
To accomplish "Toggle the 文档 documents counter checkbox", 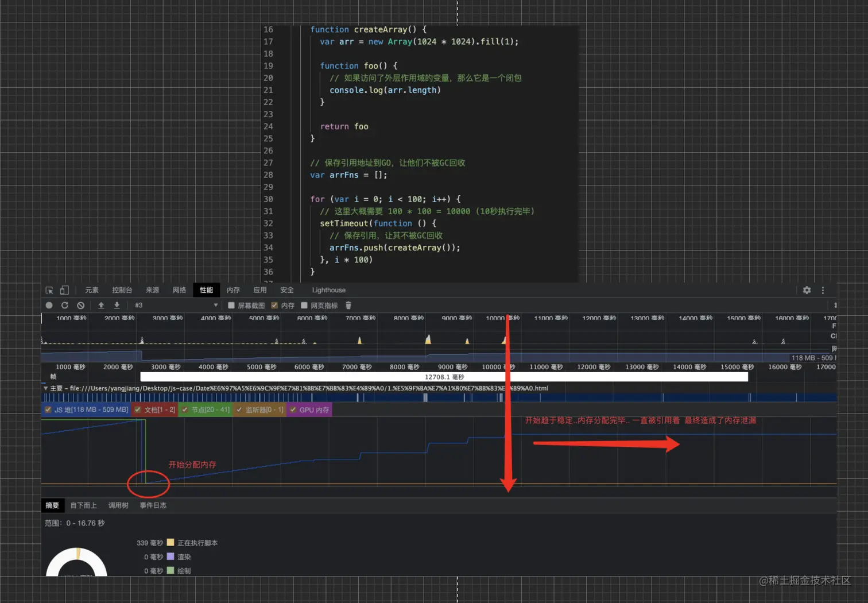I will pos(138,410).
